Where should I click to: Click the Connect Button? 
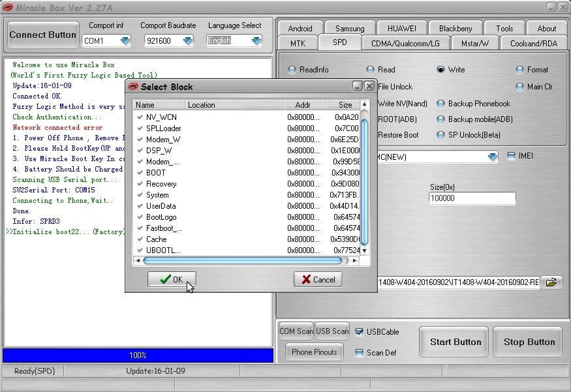click(x=43, y=35)
